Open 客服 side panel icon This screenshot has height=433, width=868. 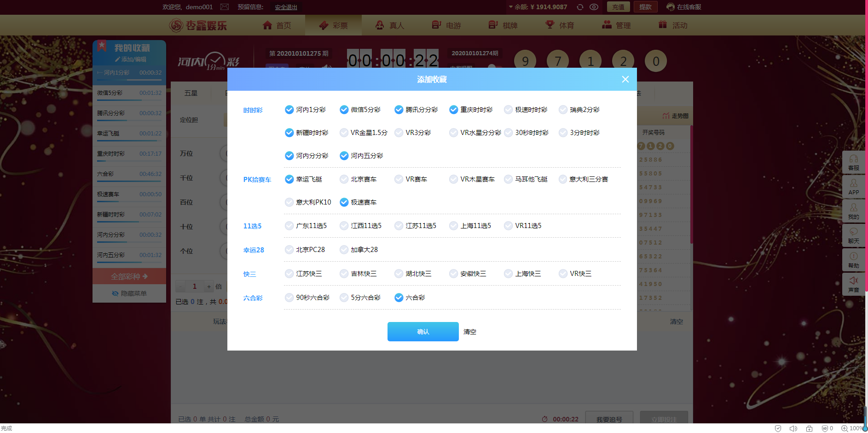[x=854, y=163]
